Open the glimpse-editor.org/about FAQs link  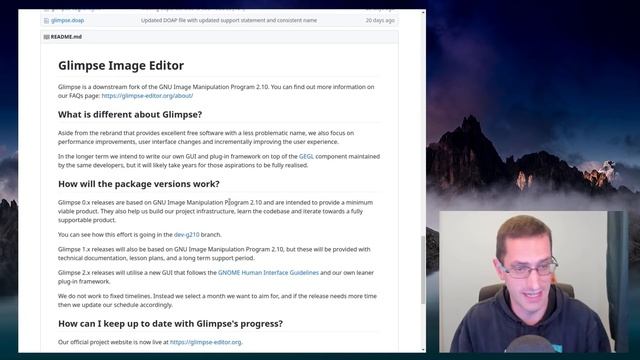[x=147, y=96]
